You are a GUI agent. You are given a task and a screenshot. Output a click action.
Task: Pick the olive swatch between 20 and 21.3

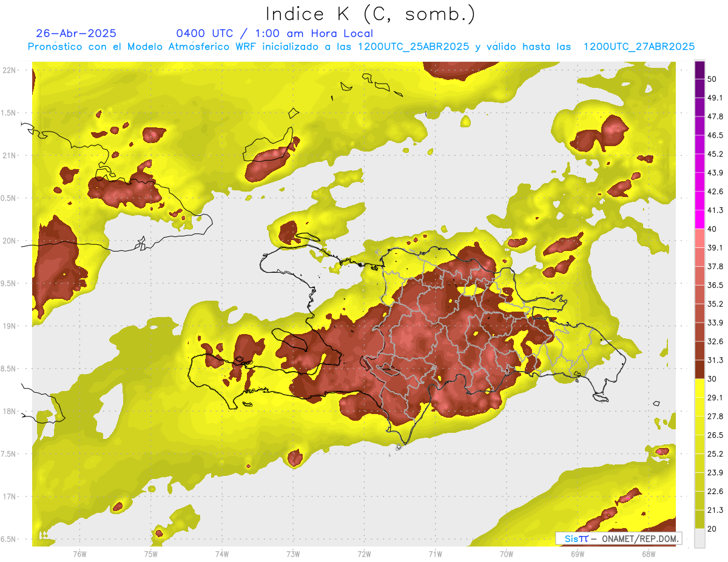699,520
